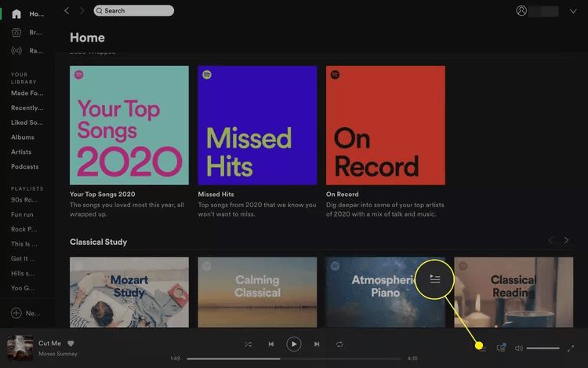
Task: Open Artists in library
Action: (x=21, y=152)
